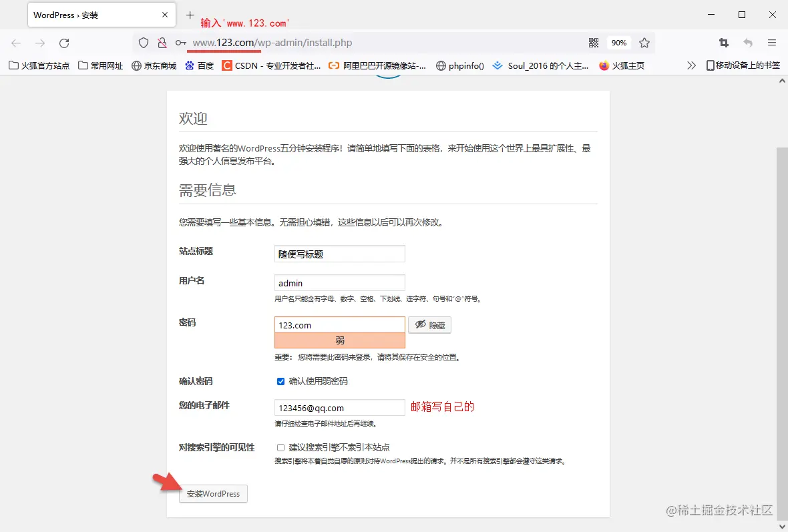Click the 京东商城 bookmark icon
This screenshot has width=788, height=532.
[x=136, y=65]
